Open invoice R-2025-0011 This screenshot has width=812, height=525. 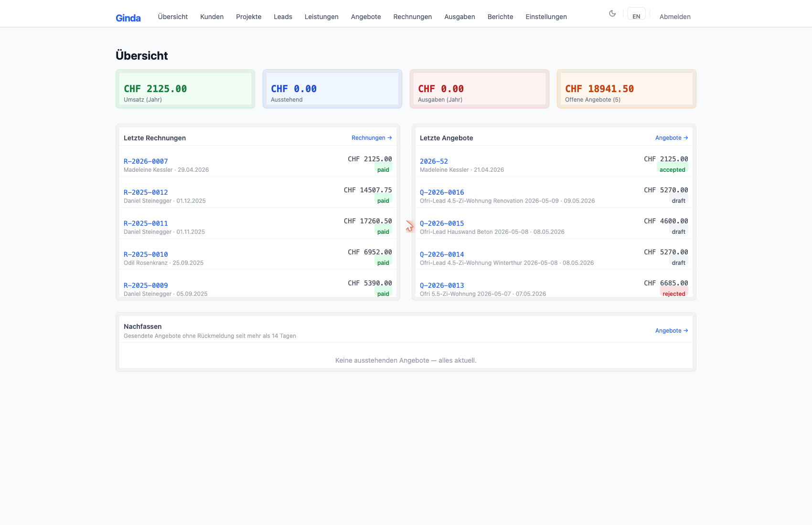(146, 223)
